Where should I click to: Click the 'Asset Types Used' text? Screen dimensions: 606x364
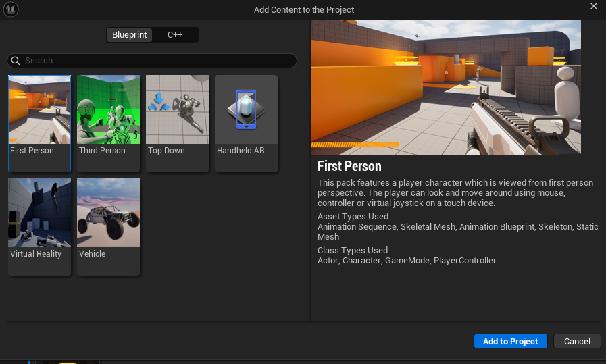(x=353, y=216)
